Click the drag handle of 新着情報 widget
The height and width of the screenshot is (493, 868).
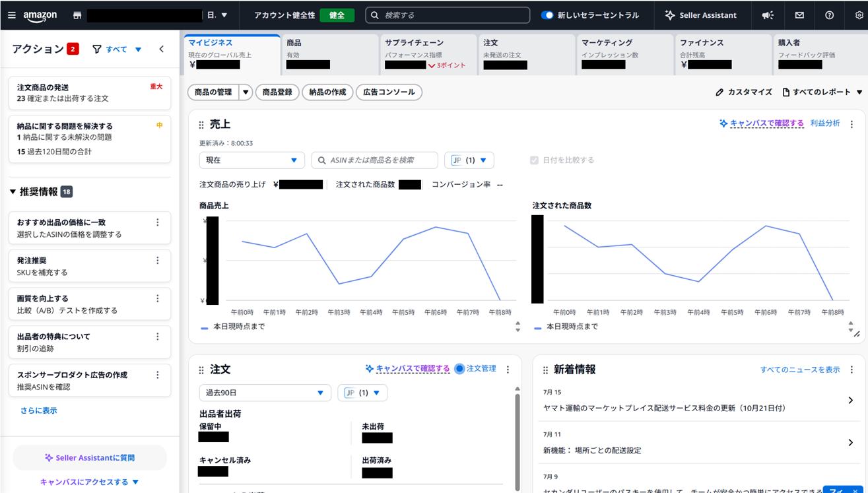545,370
